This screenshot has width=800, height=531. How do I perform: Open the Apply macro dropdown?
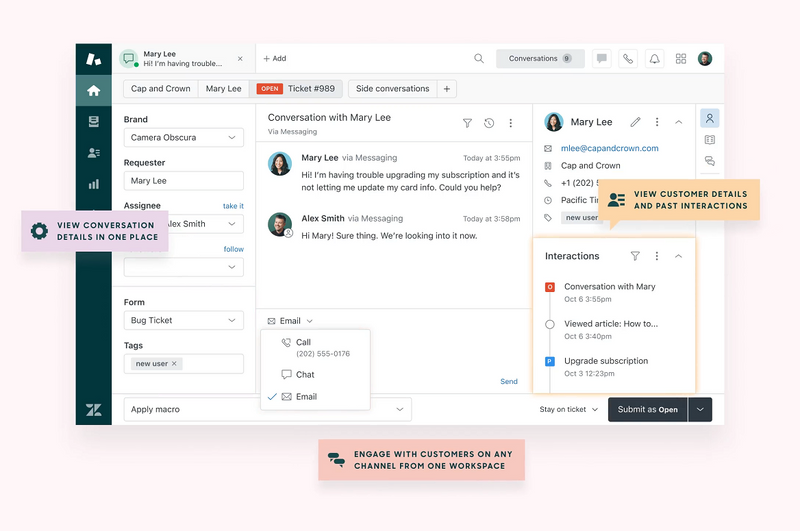[x=267, y=410]
